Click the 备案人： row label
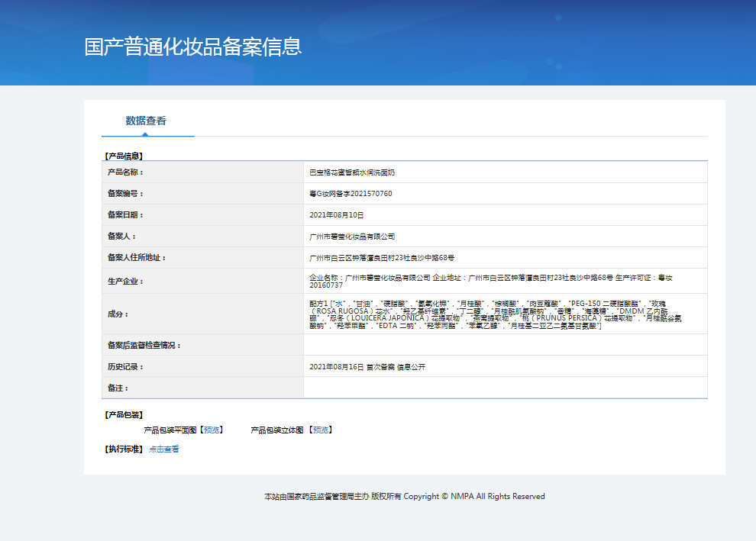 [121, 236]
